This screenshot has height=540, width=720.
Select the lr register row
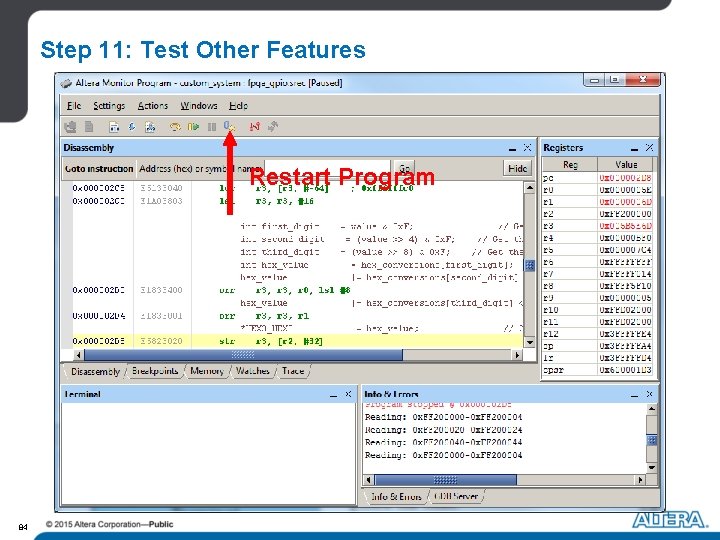click(x=597, y=358)
